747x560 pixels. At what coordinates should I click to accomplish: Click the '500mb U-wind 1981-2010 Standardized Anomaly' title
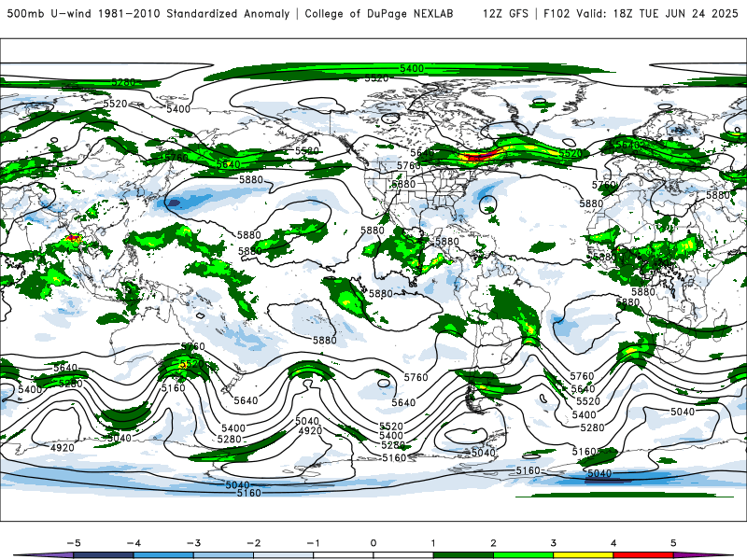[148, 14]
